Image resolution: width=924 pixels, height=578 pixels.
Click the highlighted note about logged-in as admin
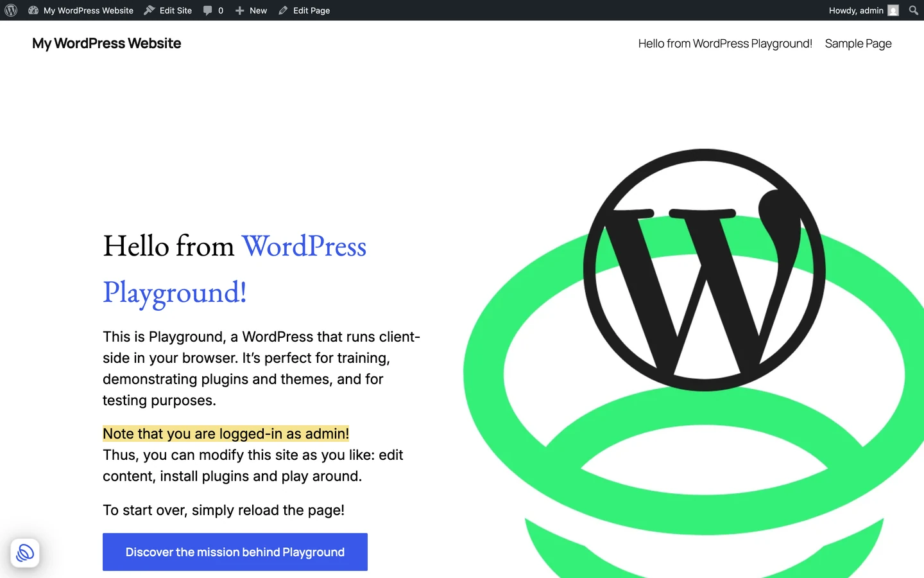pos(226,433)
